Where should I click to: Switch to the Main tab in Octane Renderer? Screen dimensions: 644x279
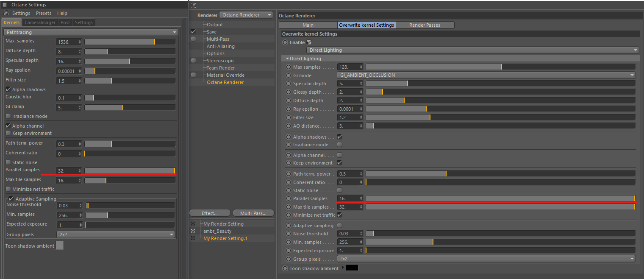tap(308, 25)
